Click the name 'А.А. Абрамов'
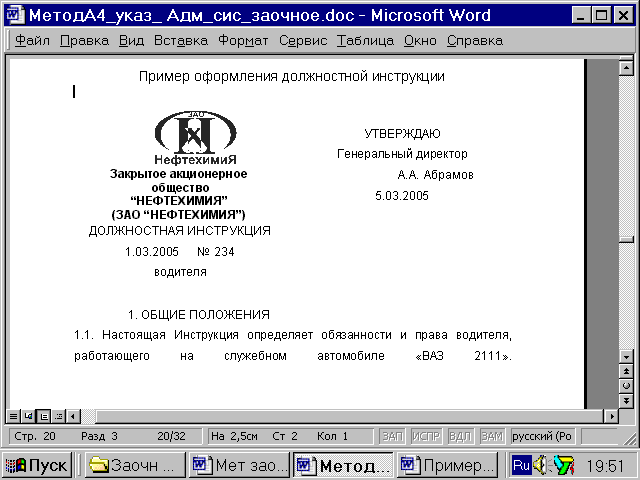Viewport: 640px width, 480px height. tap(435, 175)
